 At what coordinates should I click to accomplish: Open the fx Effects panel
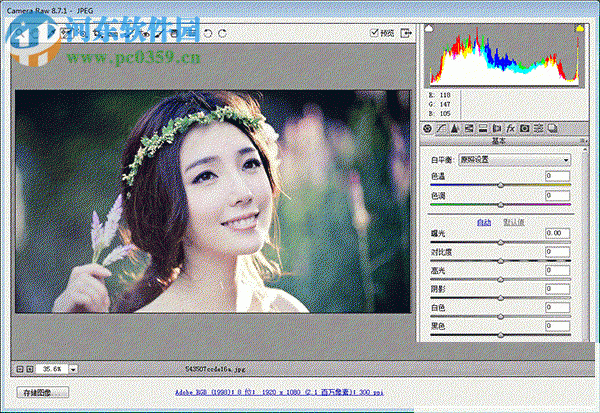(510, 129)
